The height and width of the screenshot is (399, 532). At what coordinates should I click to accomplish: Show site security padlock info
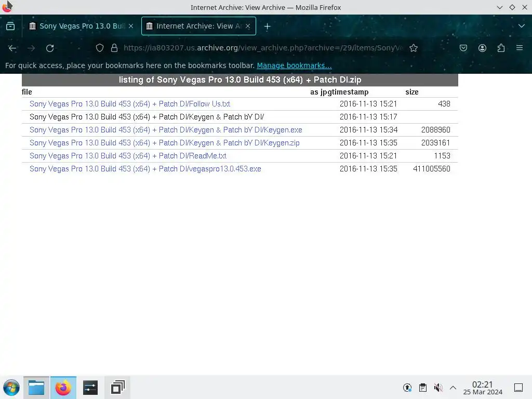[114, 48]
